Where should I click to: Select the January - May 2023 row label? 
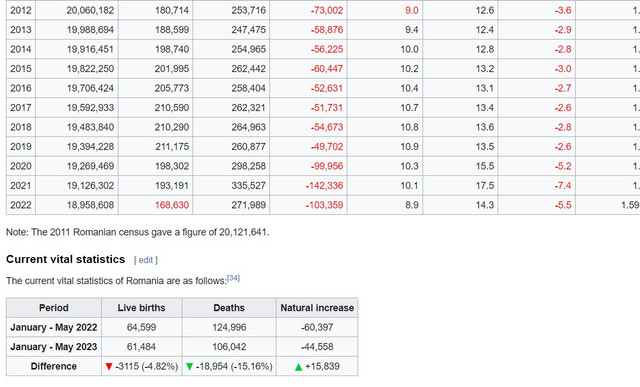pos(54,347)
